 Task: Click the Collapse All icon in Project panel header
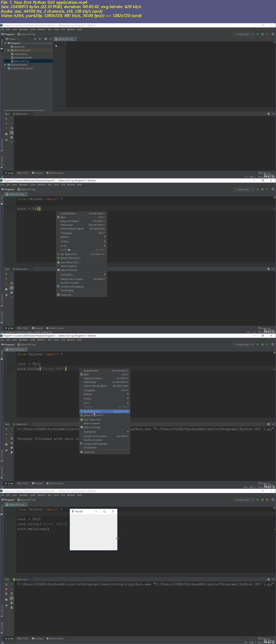click(40, 39)
